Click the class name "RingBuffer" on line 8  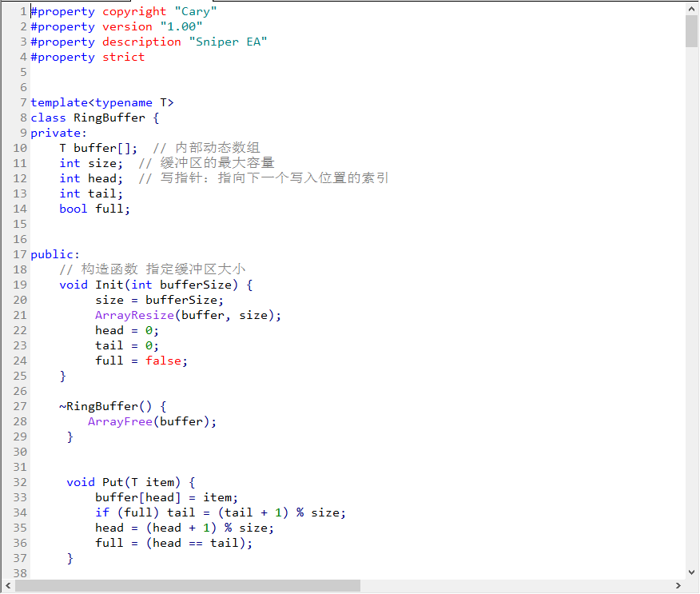pyautogui.click(x=109, y=118)
